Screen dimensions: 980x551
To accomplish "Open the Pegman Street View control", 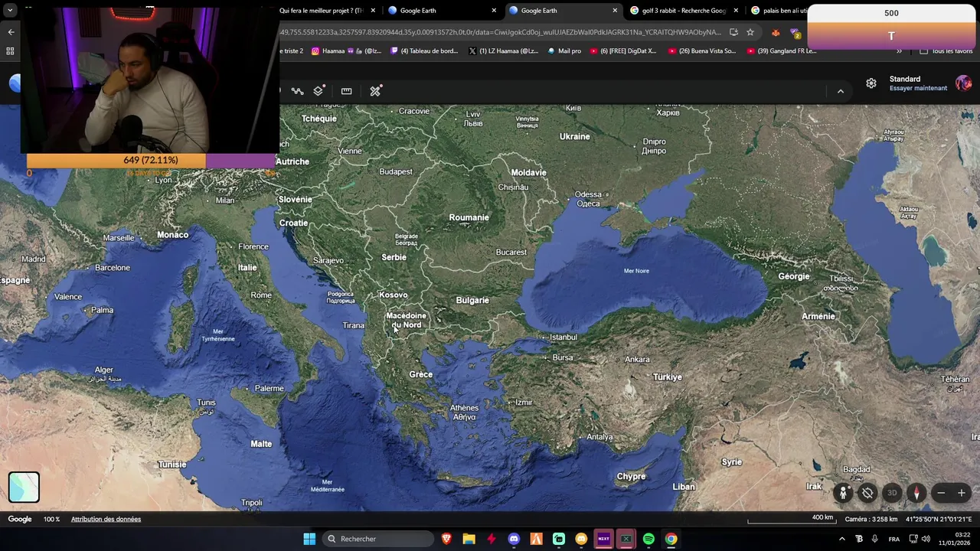I will tap(843, 493).
